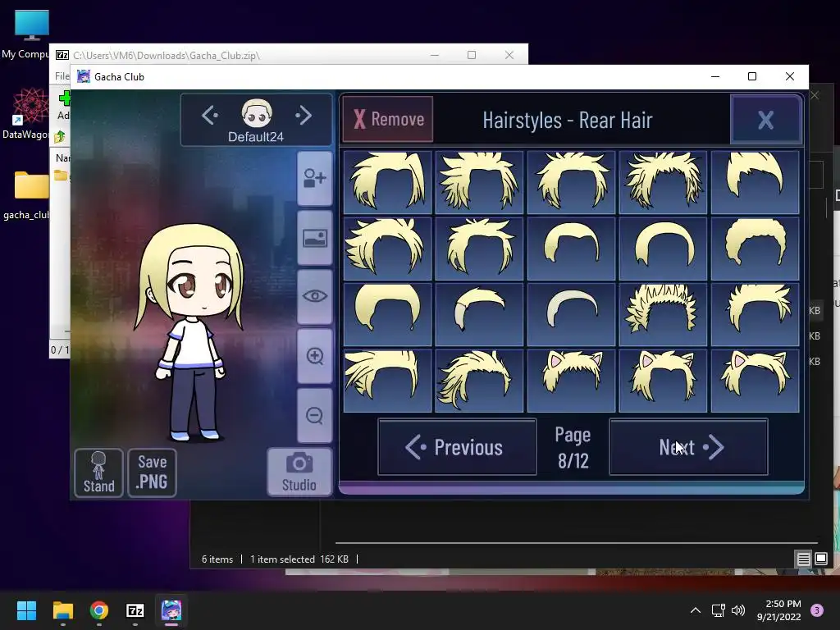Open the My Computer desktop icon
This screenshot has width=840, height=630.
pyautogui.click(x=31, y=34)
